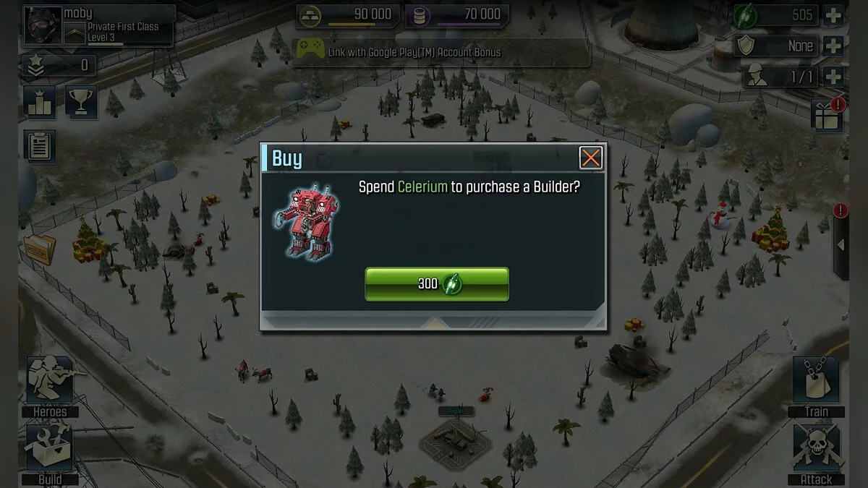This screenshot has height=488, width=868.
Task: Add more Celerium with the plus button
Action: pyautogui.click(x=833, y=15)
